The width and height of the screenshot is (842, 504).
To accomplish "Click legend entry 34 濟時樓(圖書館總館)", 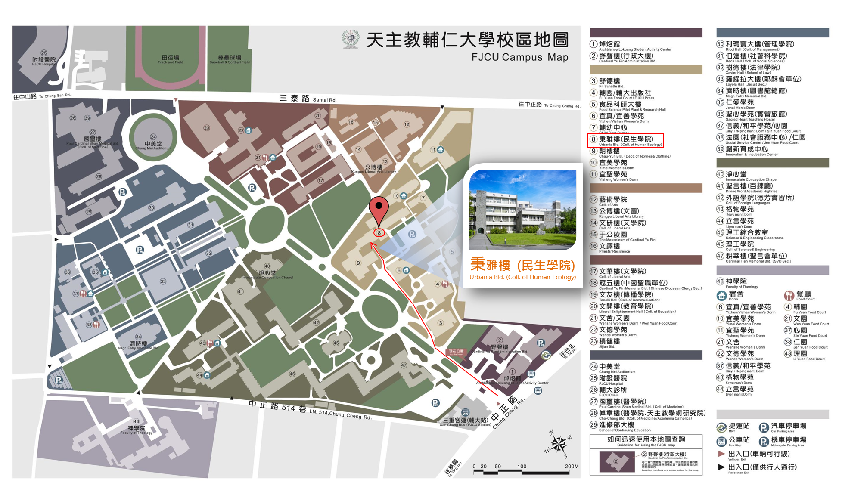I will point(752,93).
